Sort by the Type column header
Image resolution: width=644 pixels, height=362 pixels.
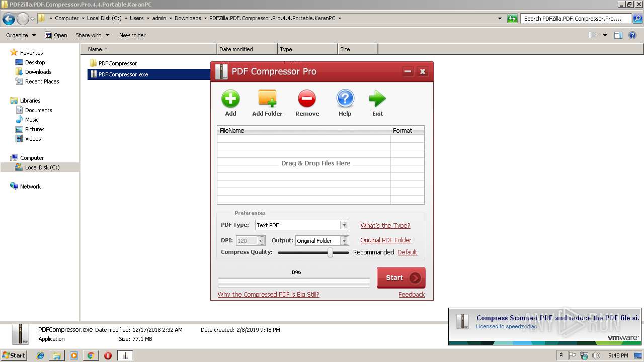click(x=307, y=49)
